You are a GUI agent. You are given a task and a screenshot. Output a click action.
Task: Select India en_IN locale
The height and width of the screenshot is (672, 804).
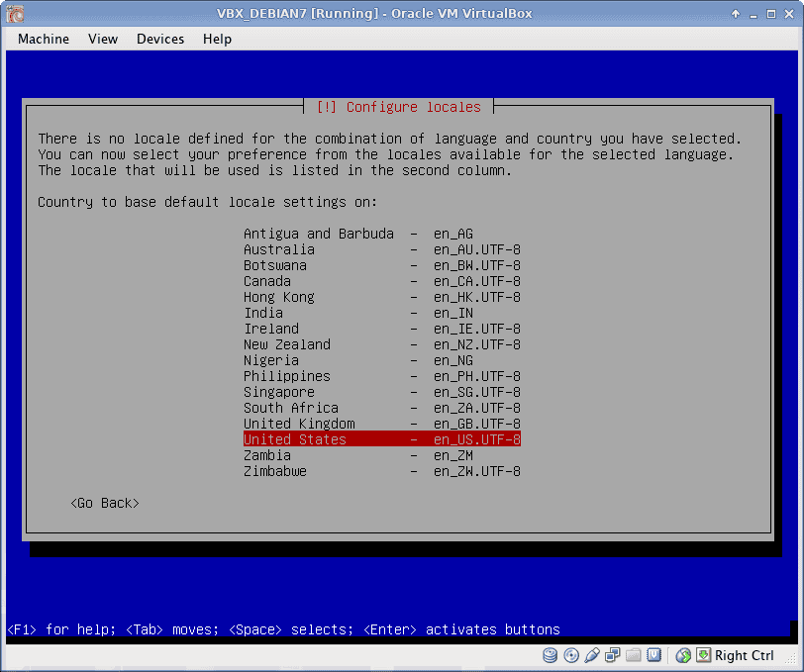point(382,313)
